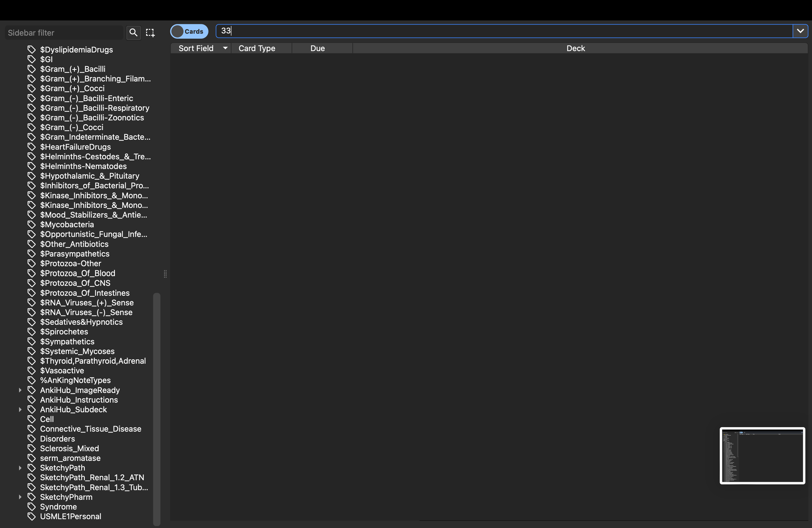
Task: Click tag icon beside AnkiHub_Instructions
Action: pyautogui.click(x=31, y=400)
